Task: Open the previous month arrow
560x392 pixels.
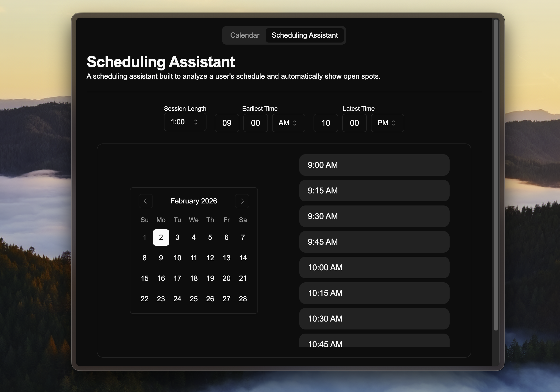Action: (x=146, y=201)
